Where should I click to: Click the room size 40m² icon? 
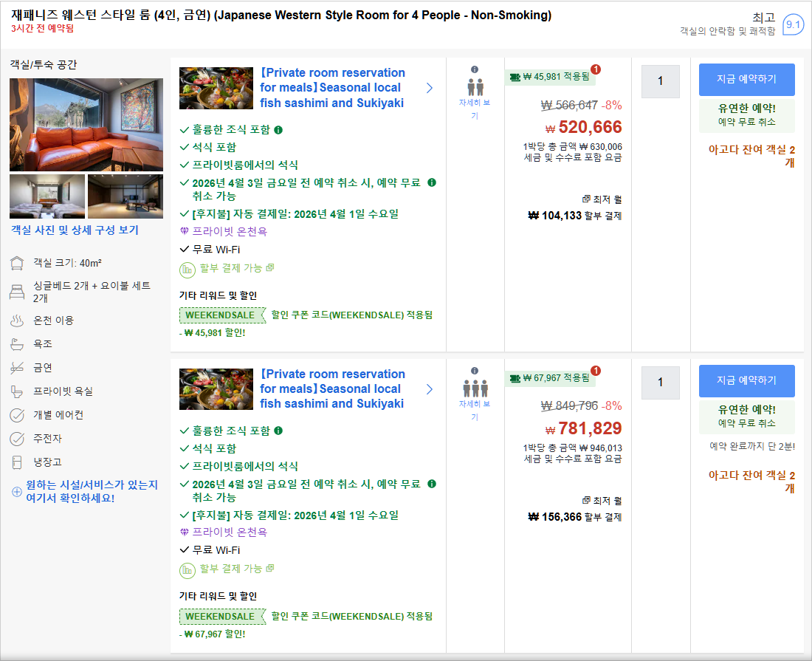coord(17,263)
